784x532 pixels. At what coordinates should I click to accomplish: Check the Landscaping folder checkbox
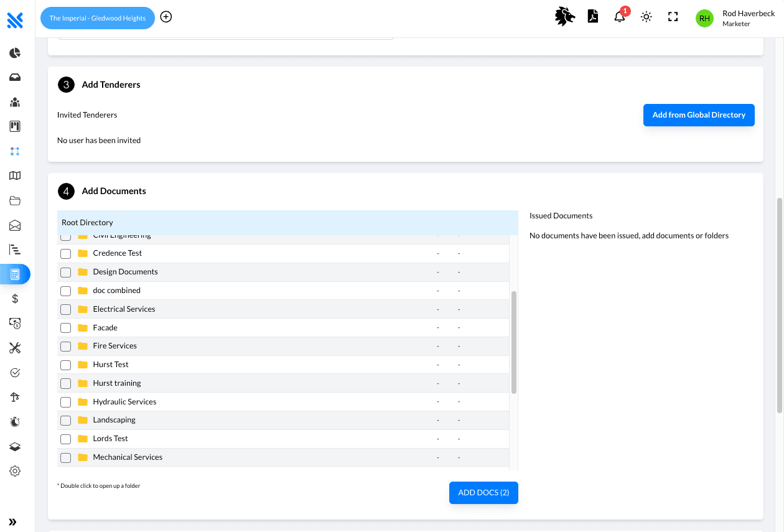click(65, 421)
